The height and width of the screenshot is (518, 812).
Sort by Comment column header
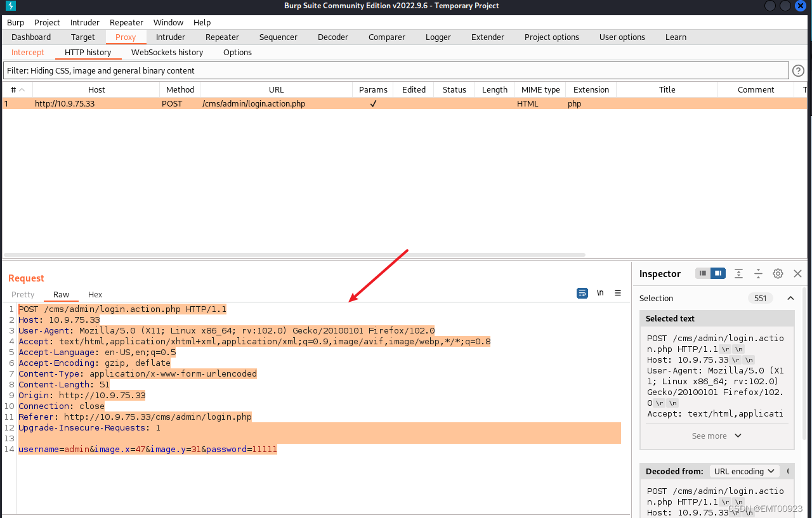tap(756, 89)
